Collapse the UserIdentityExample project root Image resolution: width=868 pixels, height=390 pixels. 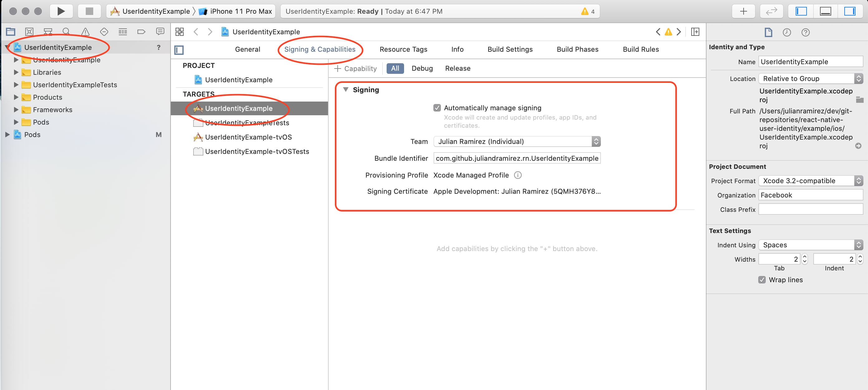point(7,47)
